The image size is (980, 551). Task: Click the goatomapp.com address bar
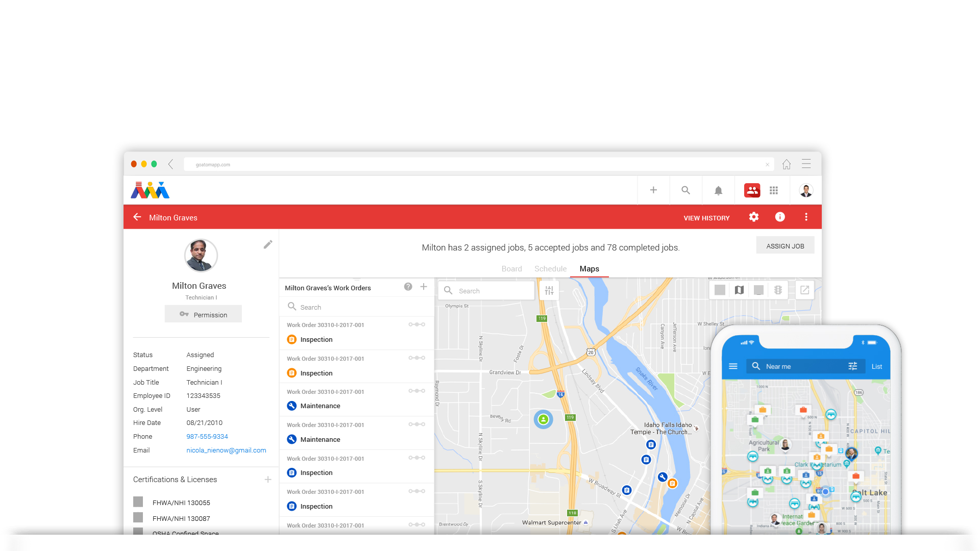click(478, 165)
